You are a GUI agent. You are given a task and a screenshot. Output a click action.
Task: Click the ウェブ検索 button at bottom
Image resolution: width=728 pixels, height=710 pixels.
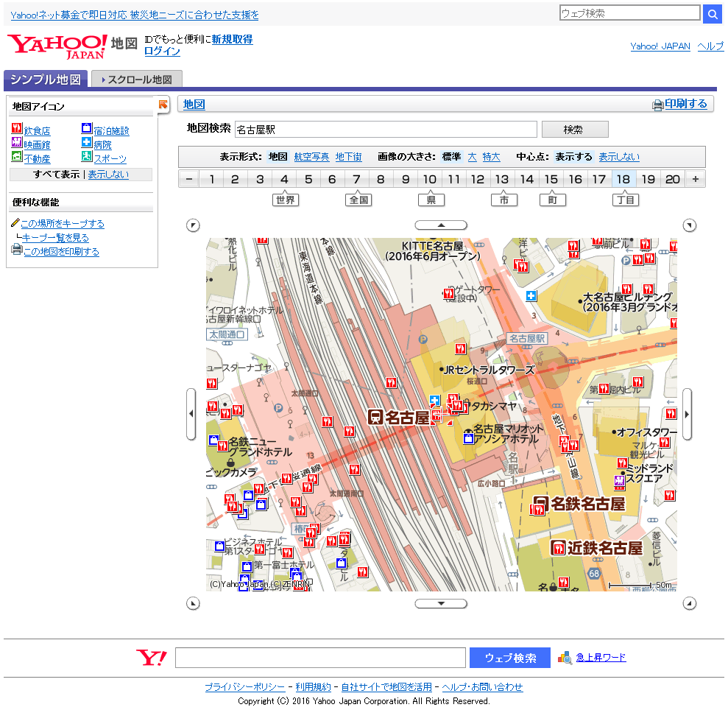point(510,658)
